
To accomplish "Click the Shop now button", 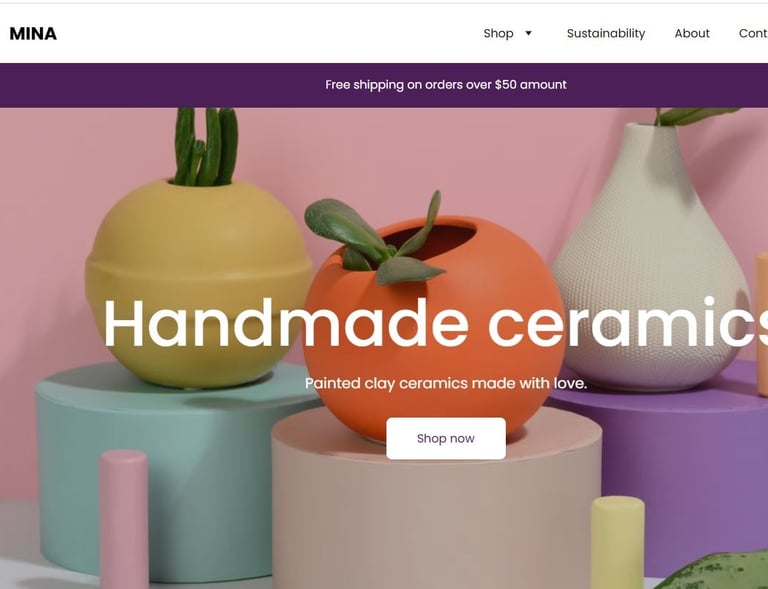I will (x=446, y=438).
